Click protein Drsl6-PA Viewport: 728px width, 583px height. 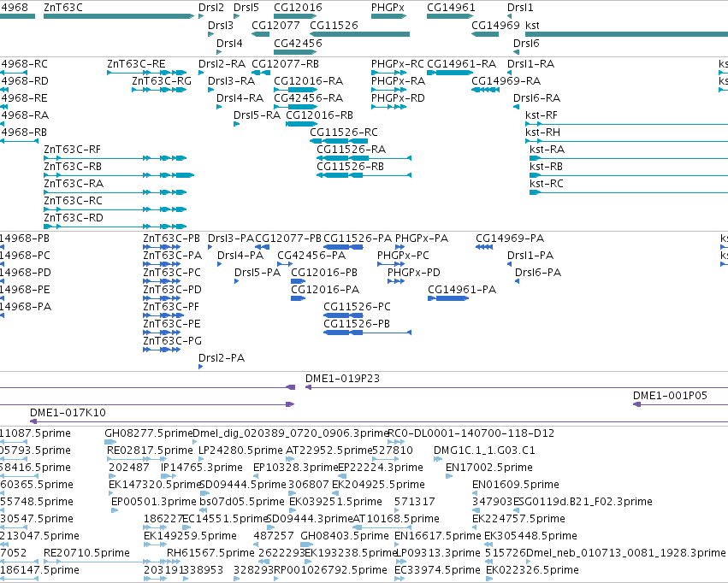538,272
